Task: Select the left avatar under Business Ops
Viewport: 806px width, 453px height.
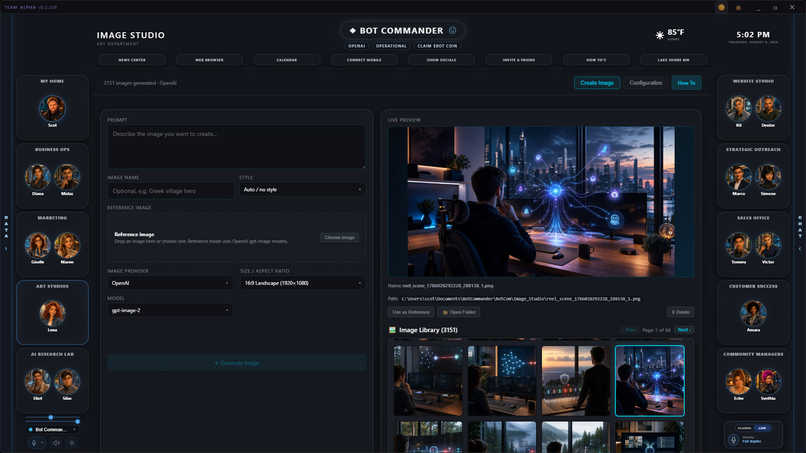Action: (38, 176)
